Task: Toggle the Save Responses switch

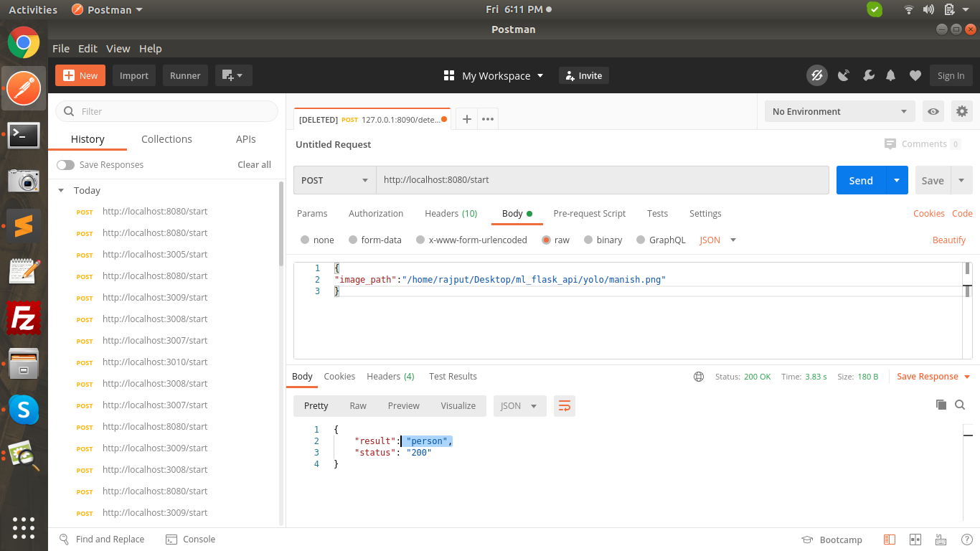Action: pyautogui.click(x=65, y=164)
